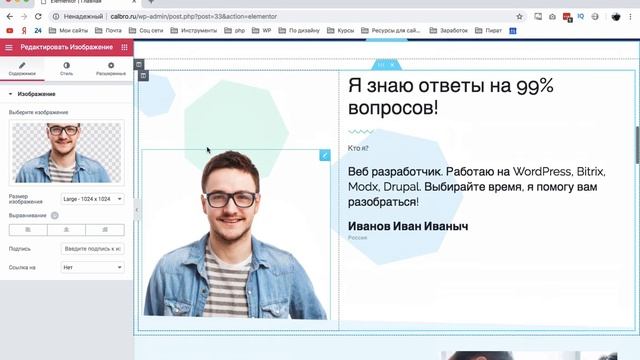Open the browser profile avatar

click(x=616, y=17)
